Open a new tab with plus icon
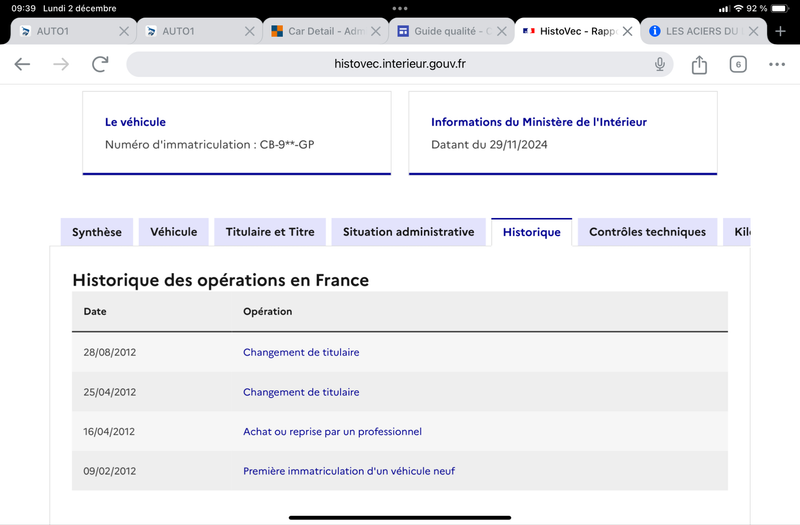800x525 pixels. [780, 31]
